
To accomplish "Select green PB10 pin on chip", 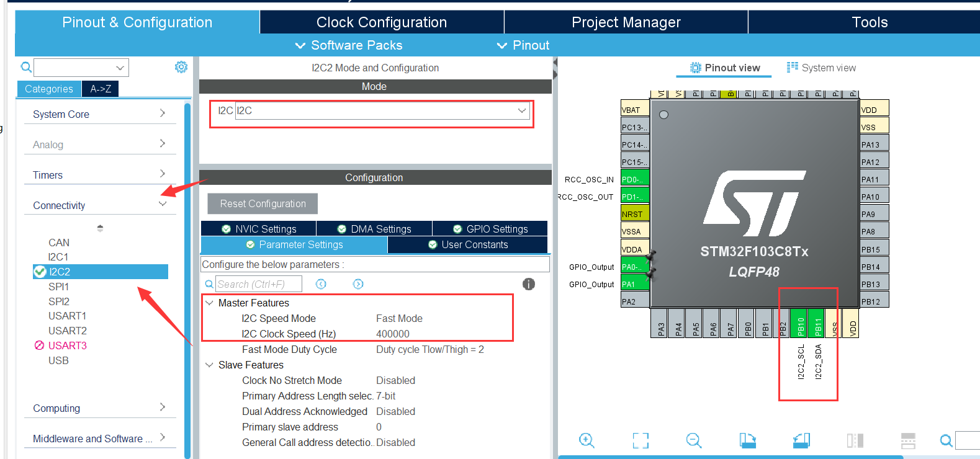I will pos(800,323).
